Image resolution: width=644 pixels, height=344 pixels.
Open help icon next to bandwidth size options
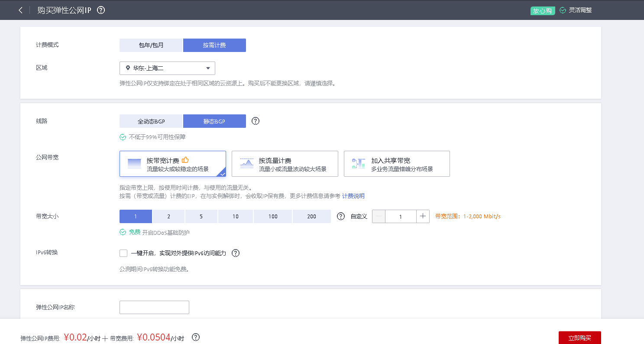(341, 216)
